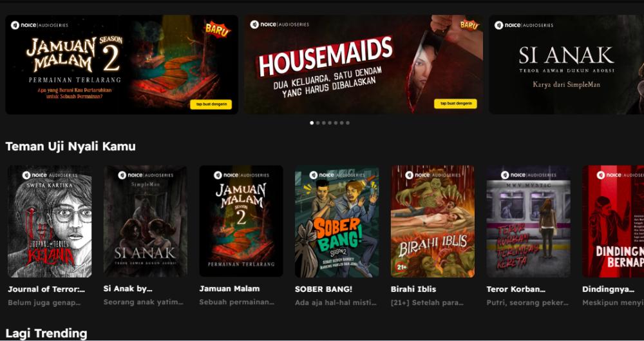Click 'tap buat dengerin' on Jamuan Malam banner
644x341 pixels.
click(x=211, y=104)
